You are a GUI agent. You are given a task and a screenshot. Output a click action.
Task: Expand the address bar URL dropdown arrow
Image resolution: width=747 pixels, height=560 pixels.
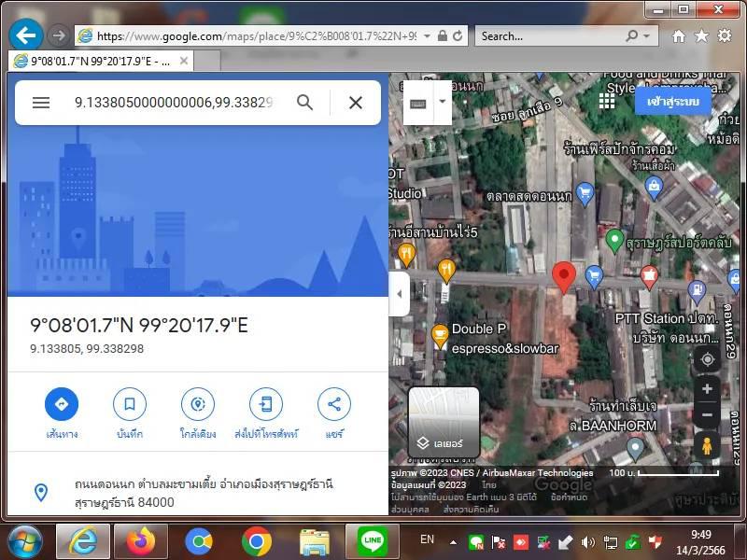[x=427, y=35]
